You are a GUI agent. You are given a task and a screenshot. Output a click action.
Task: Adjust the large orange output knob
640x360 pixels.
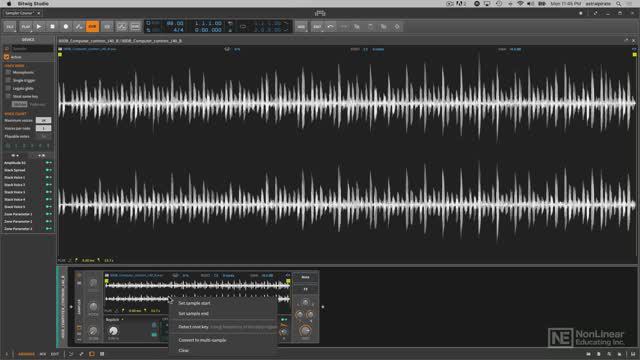coord(305,331)
